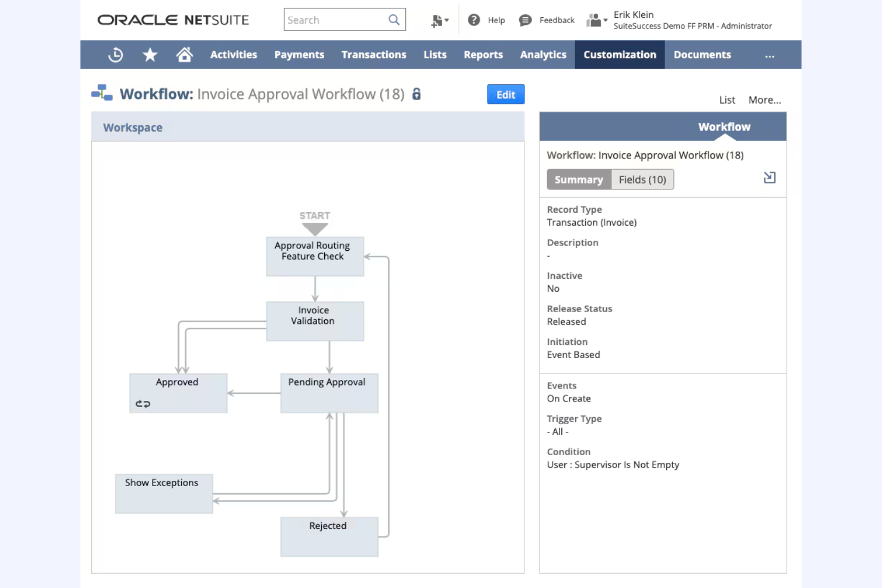
Task: Click the loop icon in Approved state
Action: coord(143,404)
